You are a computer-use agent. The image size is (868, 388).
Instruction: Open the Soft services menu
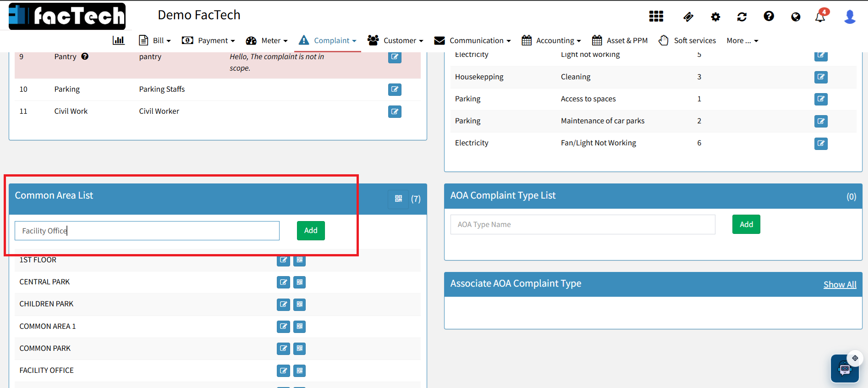pos(687,40)
